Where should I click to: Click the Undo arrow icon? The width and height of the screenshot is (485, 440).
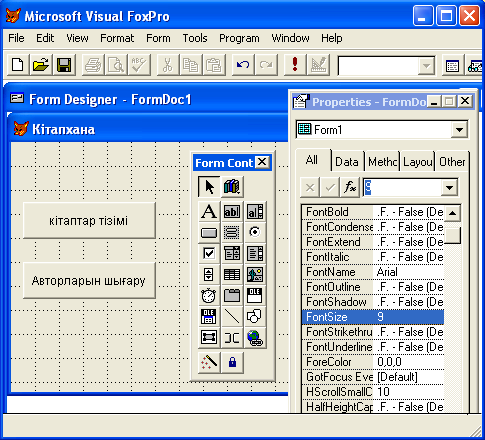point(243,65)
